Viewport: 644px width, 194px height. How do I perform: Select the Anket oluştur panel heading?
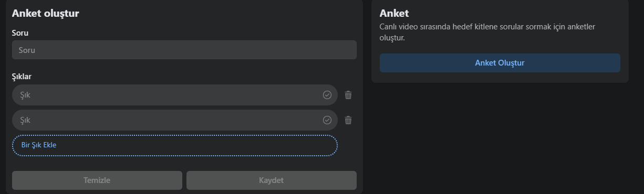click(x=46, y=14)
